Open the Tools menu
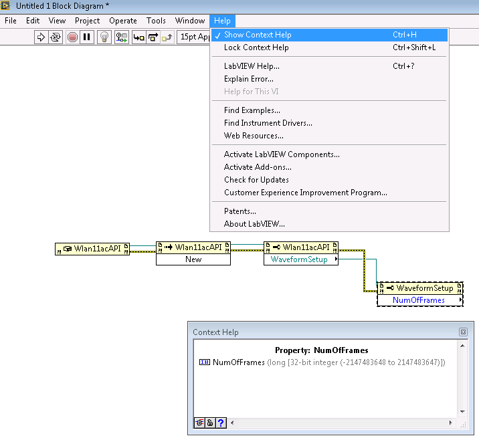Viewport: 479px width, 448px height. point(156,21)
